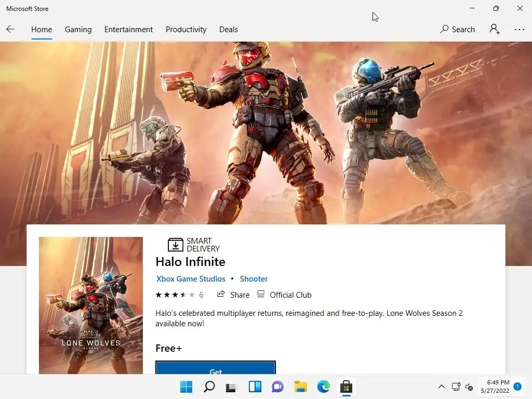
Task: Click the Microsoft Store taskbar icon
Action: click(346, 387)
